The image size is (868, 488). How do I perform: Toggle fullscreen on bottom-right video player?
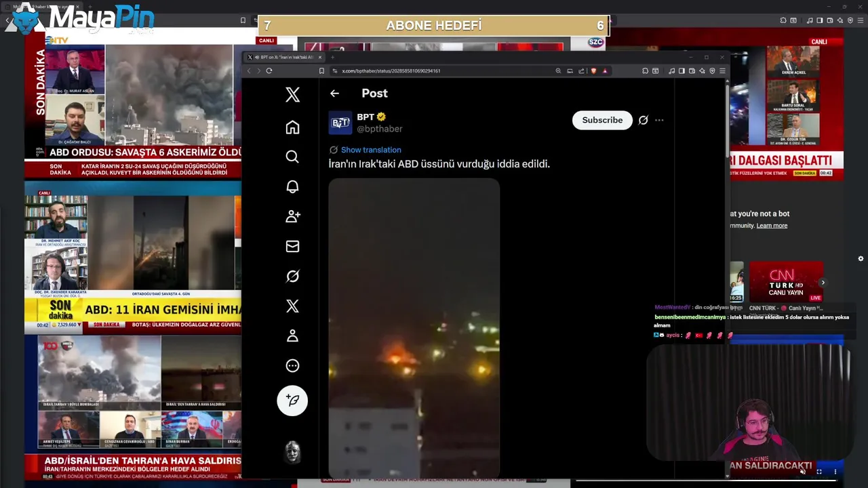click(x=819, y=472)
